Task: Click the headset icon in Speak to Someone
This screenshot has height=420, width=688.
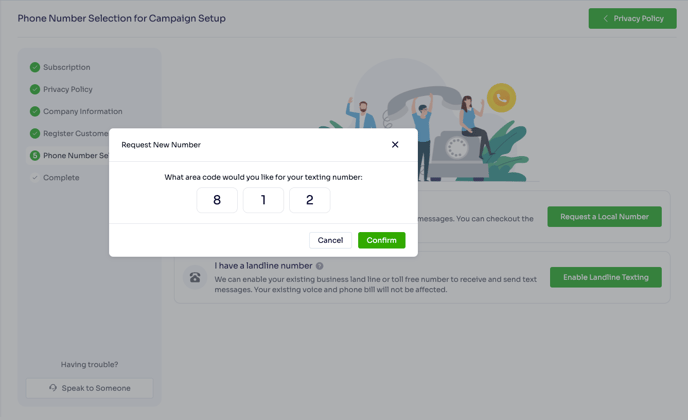Action: 53,388
